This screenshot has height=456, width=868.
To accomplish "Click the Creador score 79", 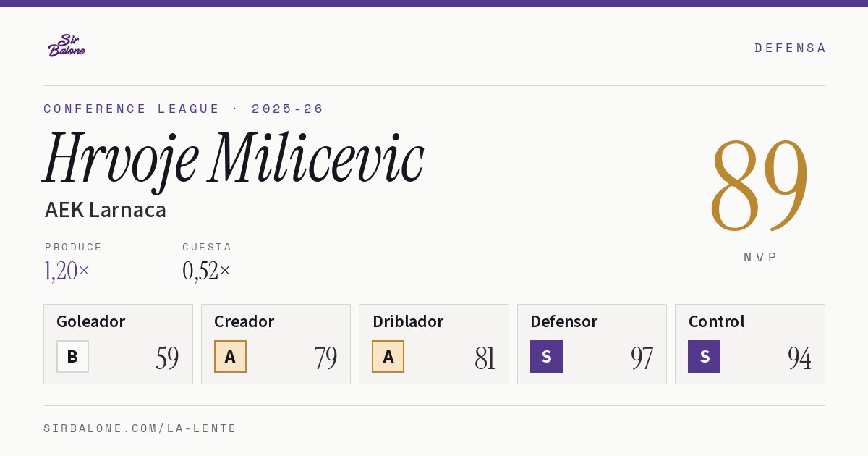I will click(x=325, y=358).
